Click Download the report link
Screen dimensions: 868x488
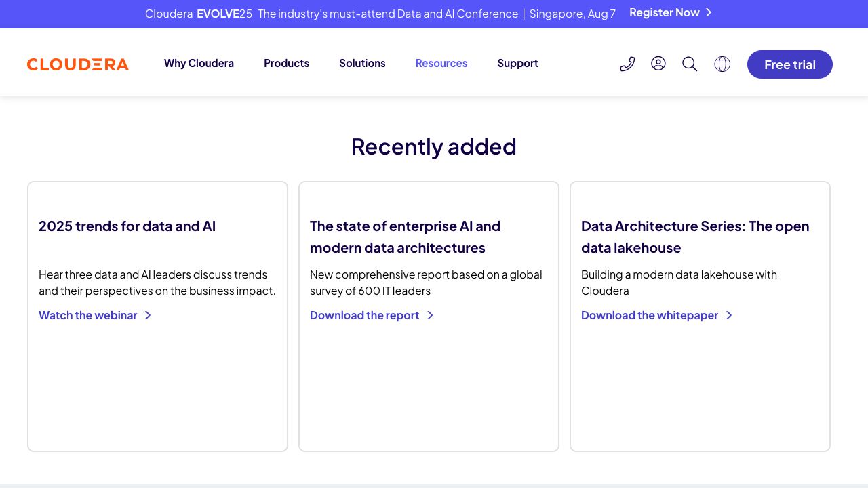[x=364, y=315]
